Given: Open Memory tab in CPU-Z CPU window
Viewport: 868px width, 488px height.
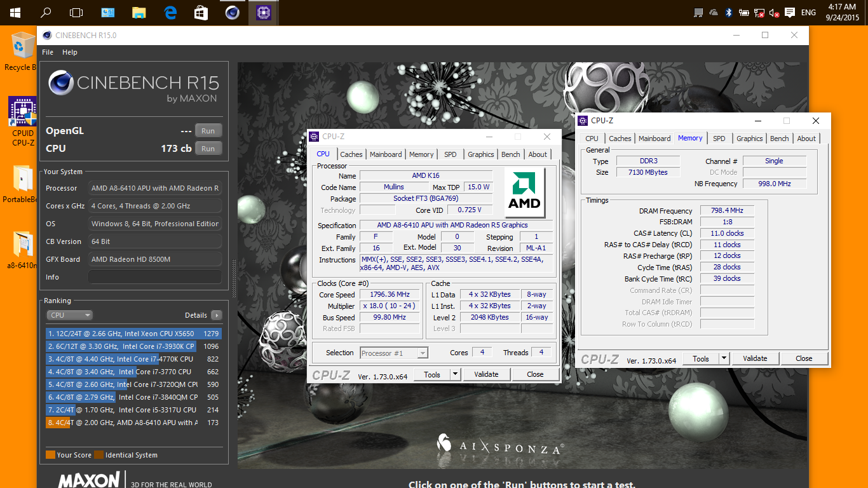Looking at the screenshot, I should point(421,154).
